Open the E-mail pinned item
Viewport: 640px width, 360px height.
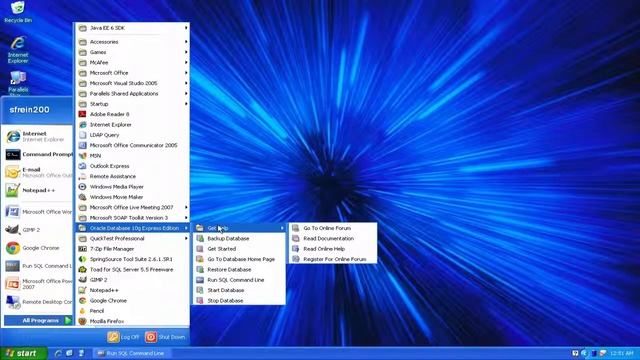click(38, 172)
